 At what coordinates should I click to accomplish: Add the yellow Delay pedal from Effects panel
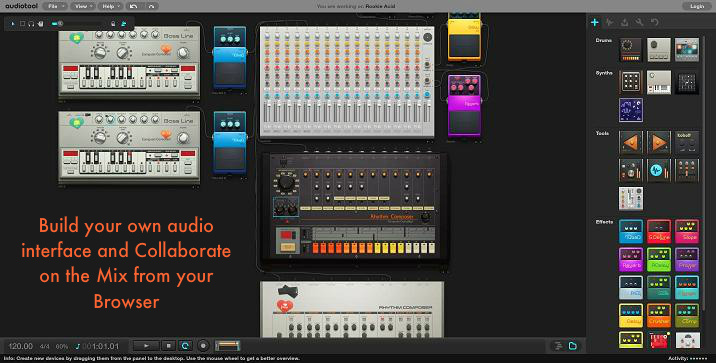click(x=631, y=316)
